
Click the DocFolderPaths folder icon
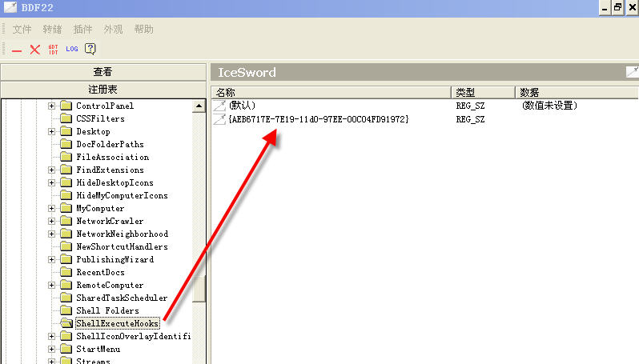[x=66, y=144]
